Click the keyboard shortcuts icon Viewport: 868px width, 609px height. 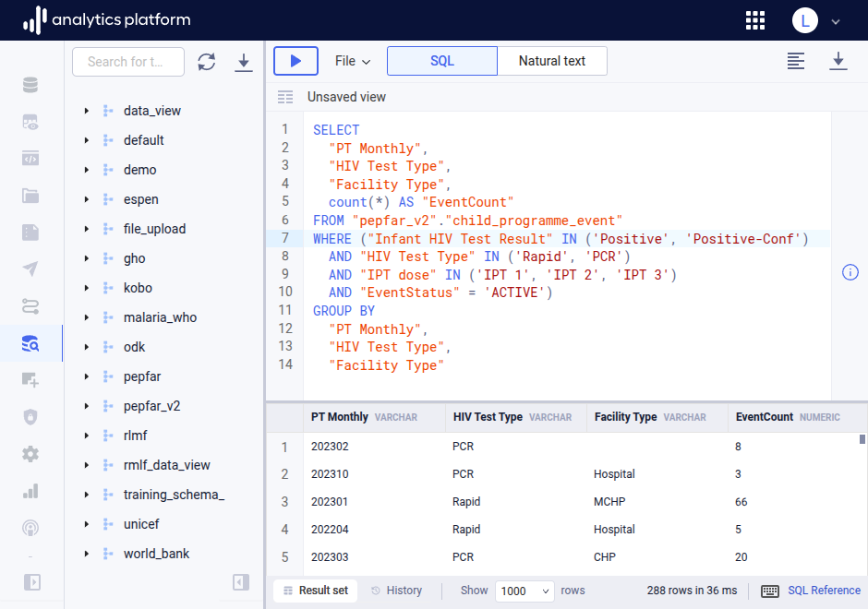tap(770, 591)
